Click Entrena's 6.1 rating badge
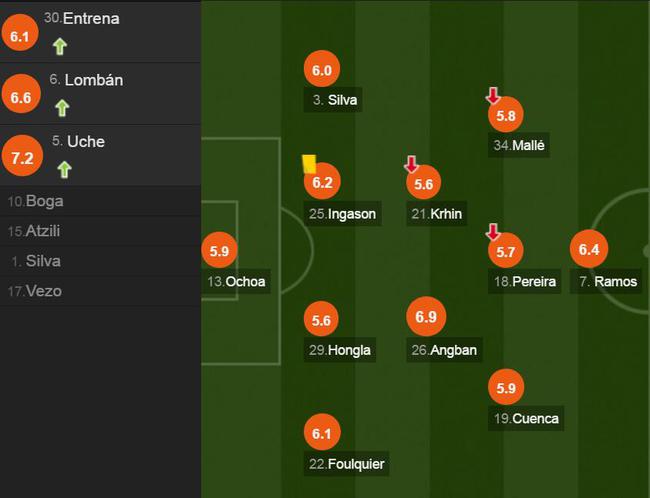This screenshot has height=498, width=650. click(x=21, y=36)
